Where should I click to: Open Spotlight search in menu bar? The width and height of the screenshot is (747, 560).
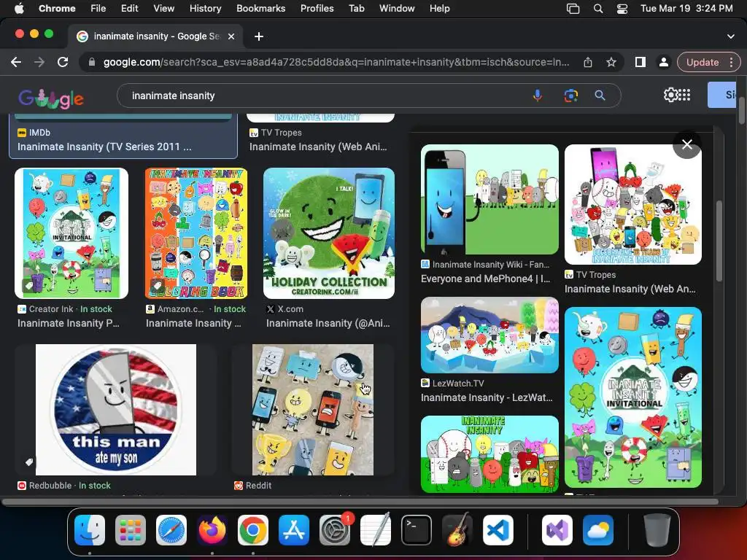tap(598, 8)
